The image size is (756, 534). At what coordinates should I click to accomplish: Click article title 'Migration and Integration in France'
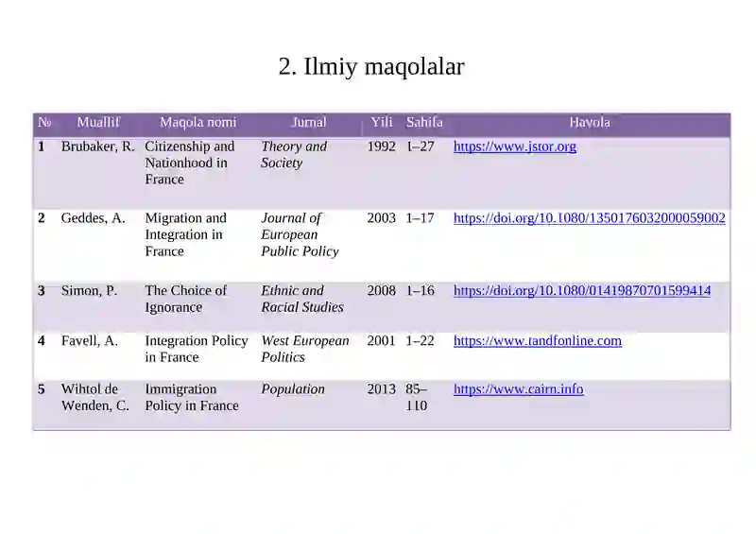pos(185,235)
